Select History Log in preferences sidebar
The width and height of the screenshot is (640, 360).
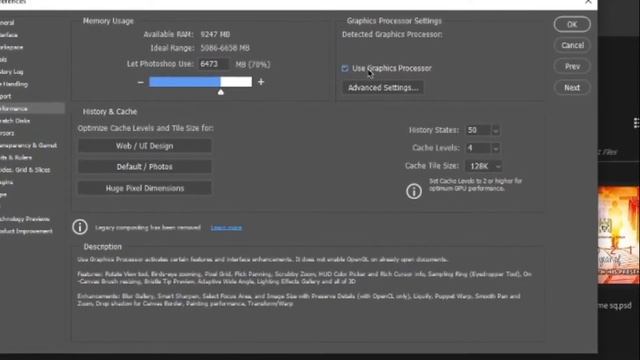click(x=11, y=72)
